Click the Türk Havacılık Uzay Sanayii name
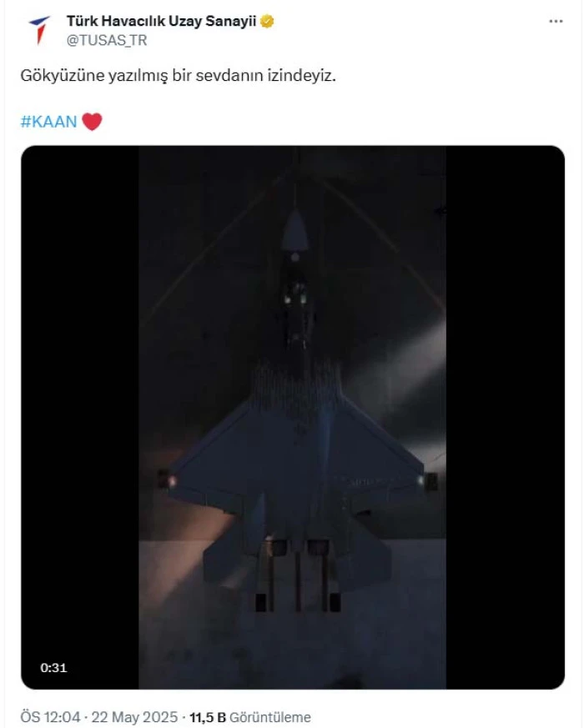The height and width of the screenshot is (728, 584). pos(161,22)
